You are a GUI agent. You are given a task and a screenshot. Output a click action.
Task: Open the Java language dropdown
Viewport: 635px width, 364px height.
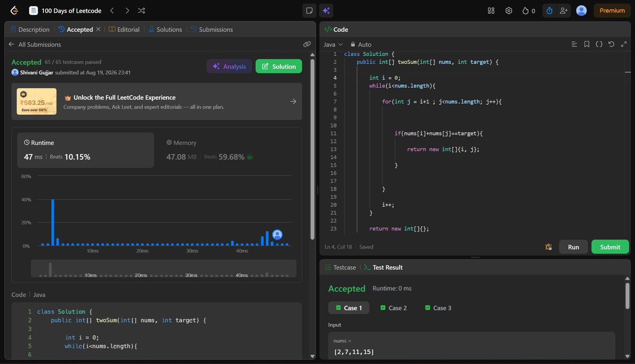(x=333, y=44)
